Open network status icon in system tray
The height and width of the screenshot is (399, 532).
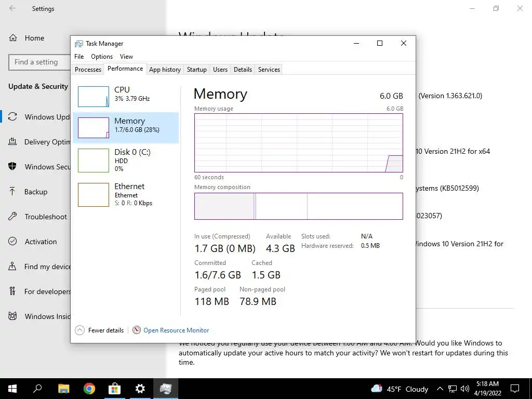[453, 389]
